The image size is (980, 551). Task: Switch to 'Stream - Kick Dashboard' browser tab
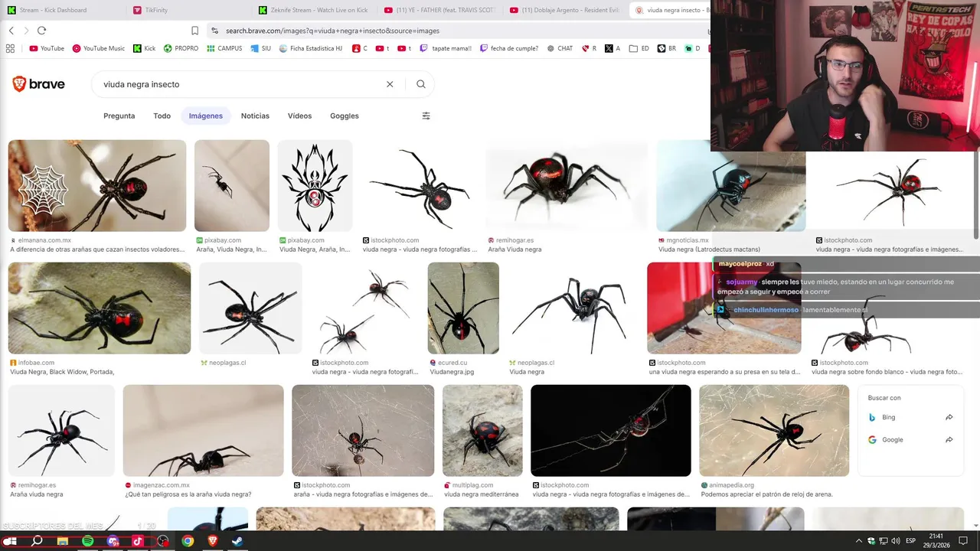(62, 10)
